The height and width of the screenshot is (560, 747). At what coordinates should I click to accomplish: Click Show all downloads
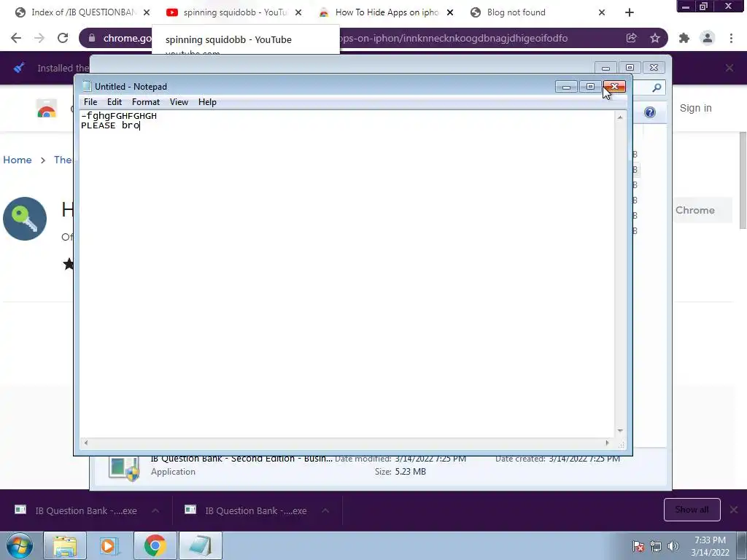pyautogui.click(x=692, y=510)
